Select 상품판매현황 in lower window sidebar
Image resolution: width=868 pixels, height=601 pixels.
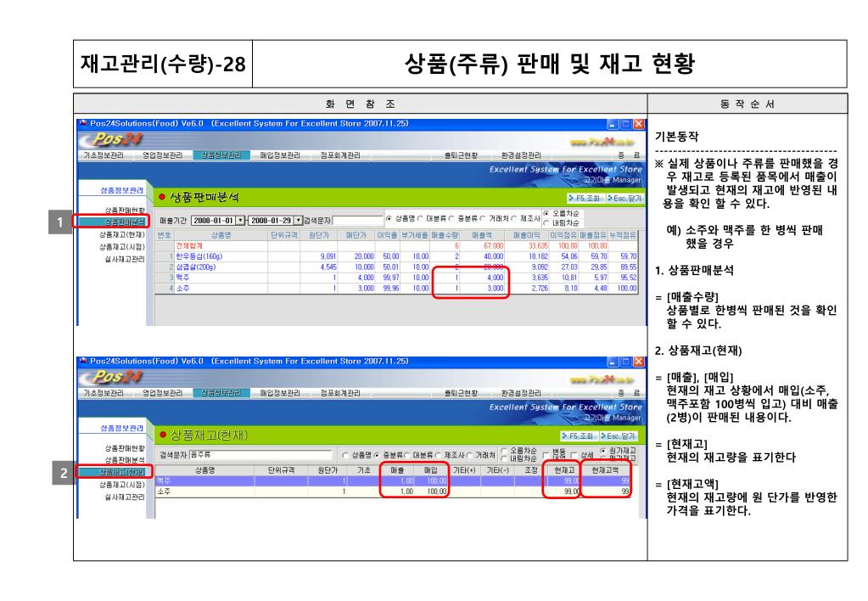(125, 448)
